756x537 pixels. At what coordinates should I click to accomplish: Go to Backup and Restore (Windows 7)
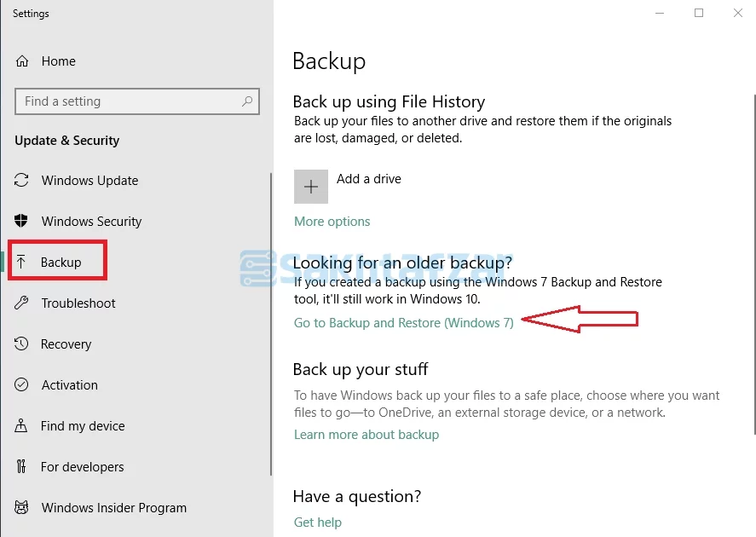coord(403,323)
